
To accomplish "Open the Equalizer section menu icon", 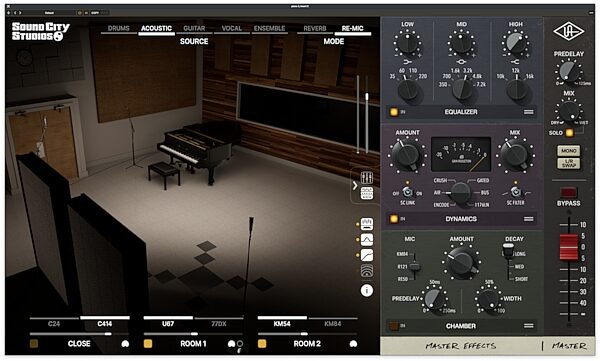I will [528, 112].
